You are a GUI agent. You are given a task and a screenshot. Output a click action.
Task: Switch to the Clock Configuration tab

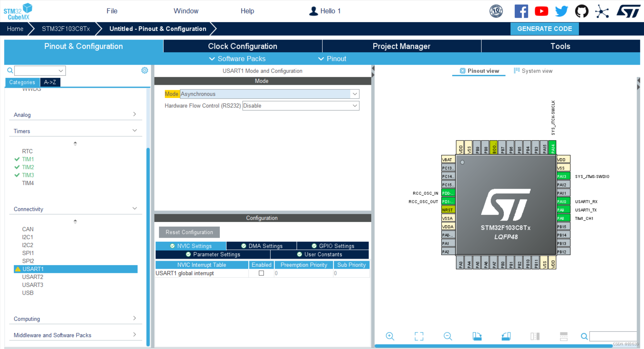[243, 46]
